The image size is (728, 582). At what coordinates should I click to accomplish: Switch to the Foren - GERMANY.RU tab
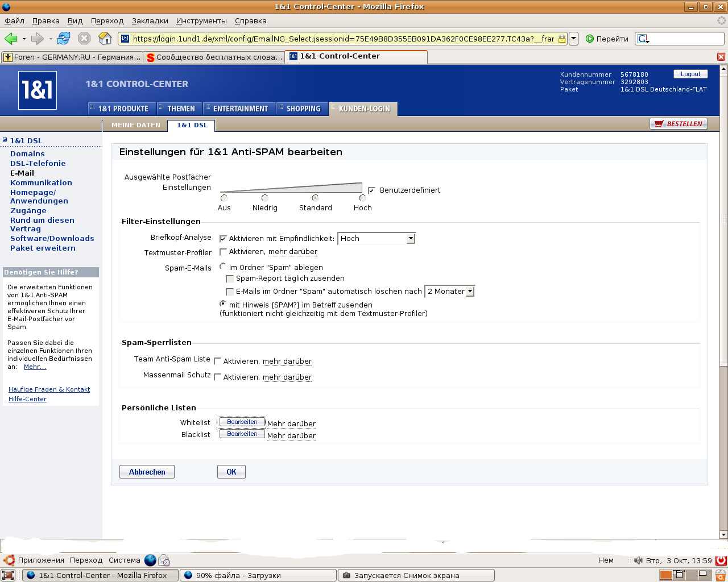(x=72, y=57)
